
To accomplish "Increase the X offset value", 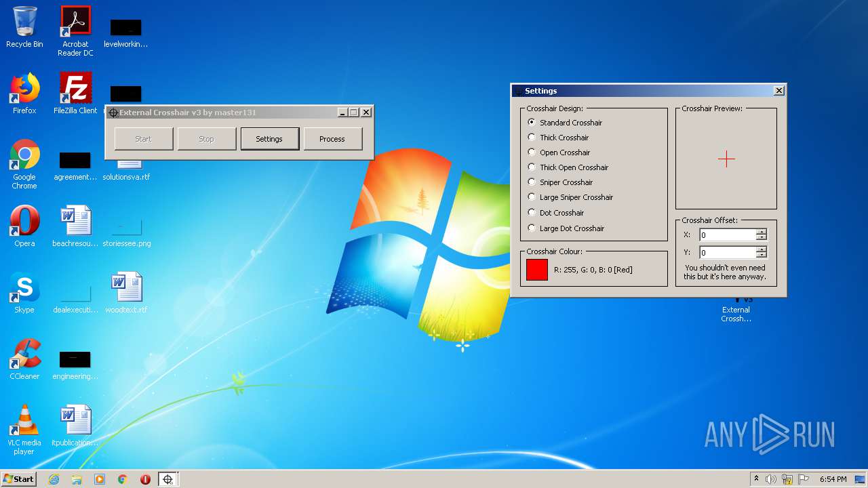I will click(x=762, y=232).
